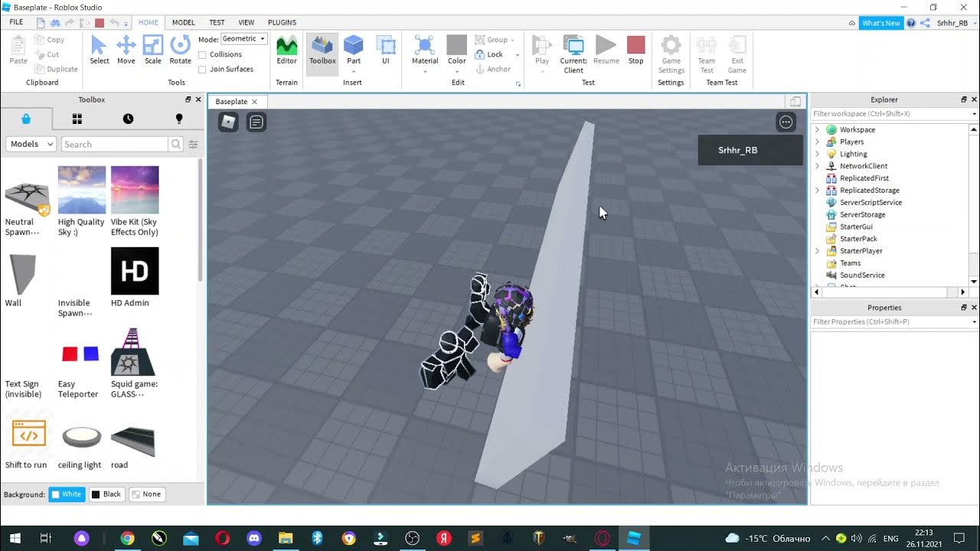This screenshot has width=980, height=551.
Task: Pick the Scale tool
Action: [153, 50]
